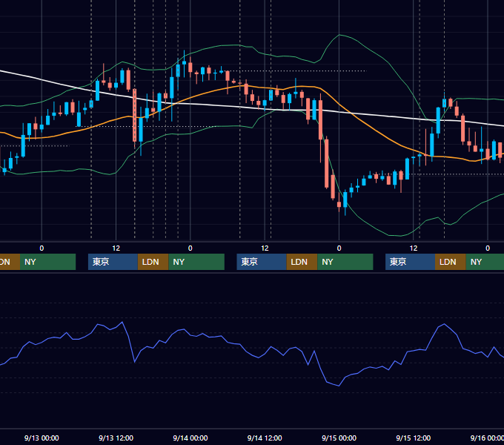Select the tall blue candle at the 9/15 afternoon peak

[438, 120]
